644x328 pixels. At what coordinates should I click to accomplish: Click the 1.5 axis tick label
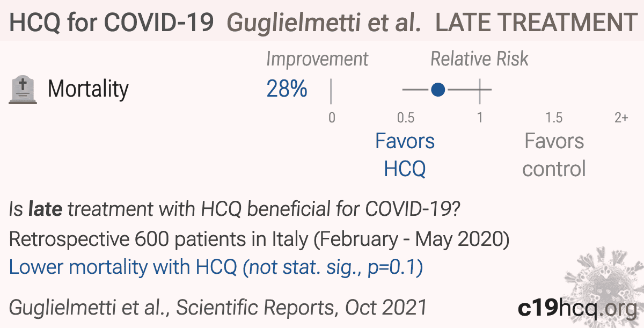coord(554,118)
